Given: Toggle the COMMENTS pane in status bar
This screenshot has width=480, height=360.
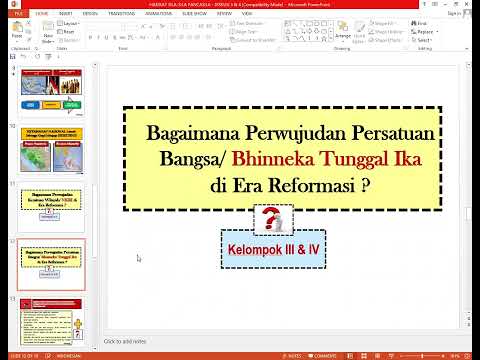Looking at the screenshot, I should tap(322, 356).
